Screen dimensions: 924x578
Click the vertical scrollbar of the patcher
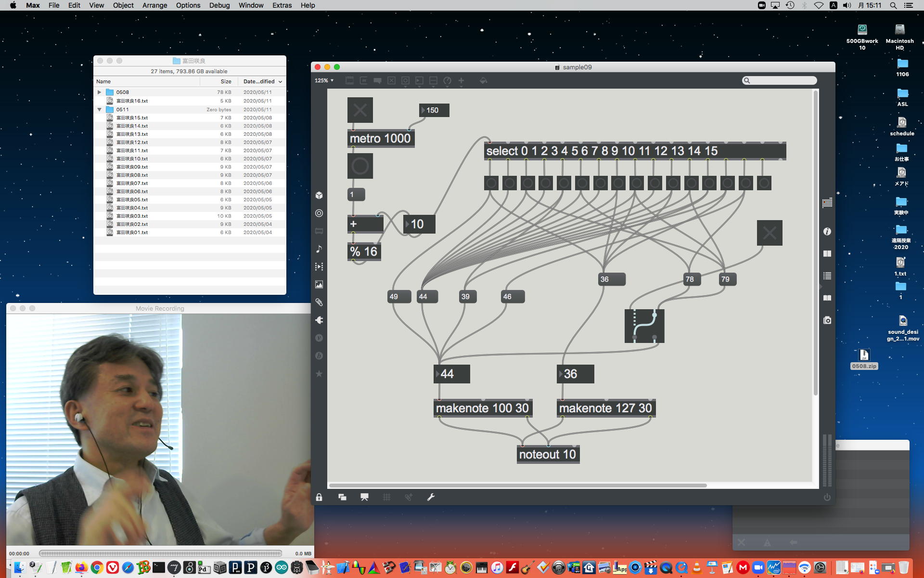coord(815,241)
